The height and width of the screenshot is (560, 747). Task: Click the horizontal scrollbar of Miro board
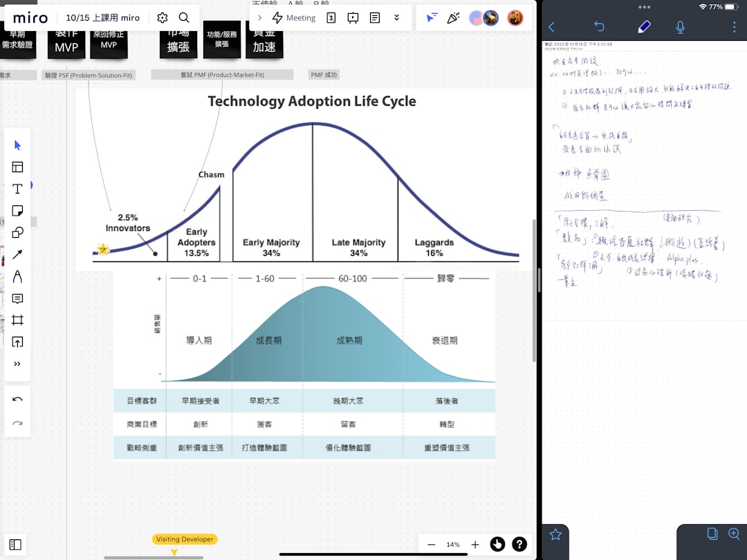pyautogui.click(x=154, y=557)
